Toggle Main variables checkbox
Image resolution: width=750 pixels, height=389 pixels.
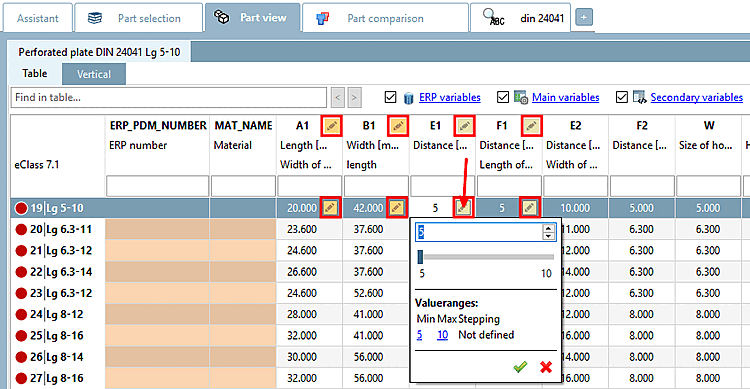point(503,97)
